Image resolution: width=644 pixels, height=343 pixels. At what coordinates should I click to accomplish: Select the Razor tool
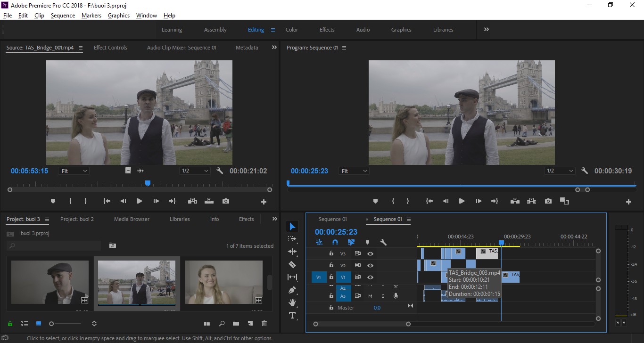tap(292, 264)
